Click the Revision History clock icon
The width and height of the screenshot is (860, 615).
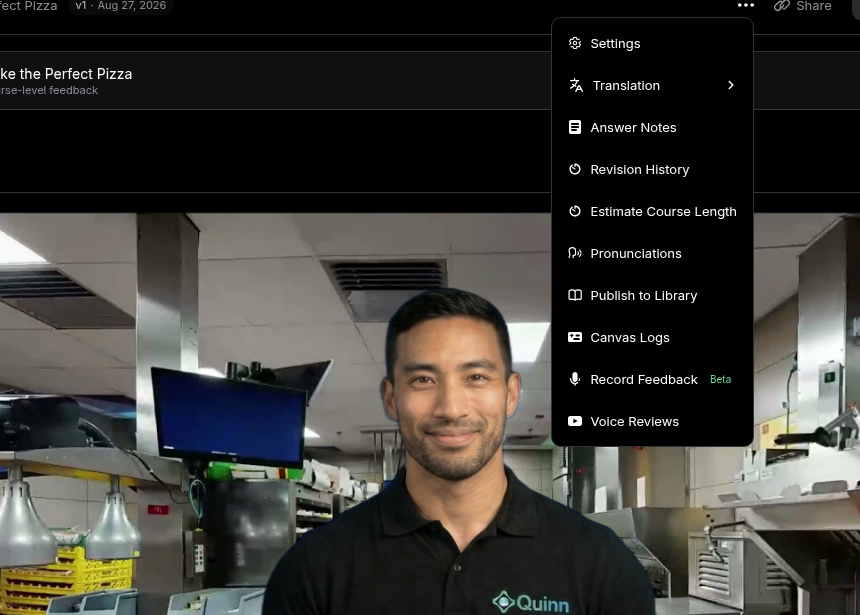tap(575, 169)
